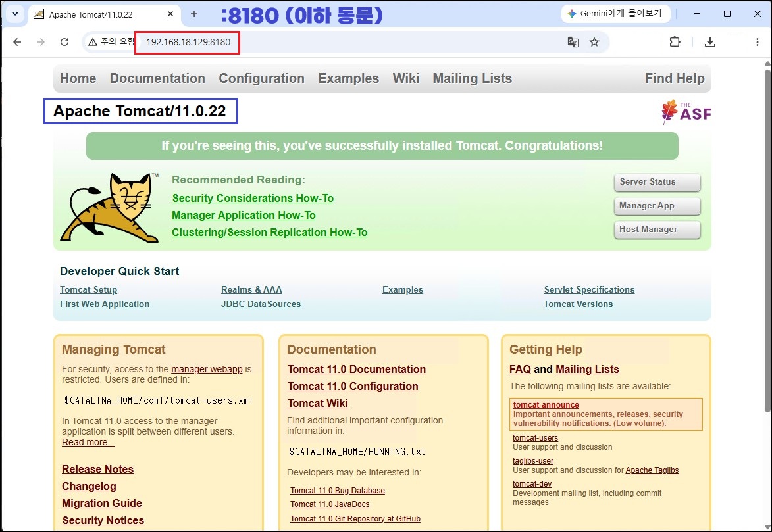
Task: Open Manager Application How-To link
Action: pyautogui.click(x=244, y=216)
